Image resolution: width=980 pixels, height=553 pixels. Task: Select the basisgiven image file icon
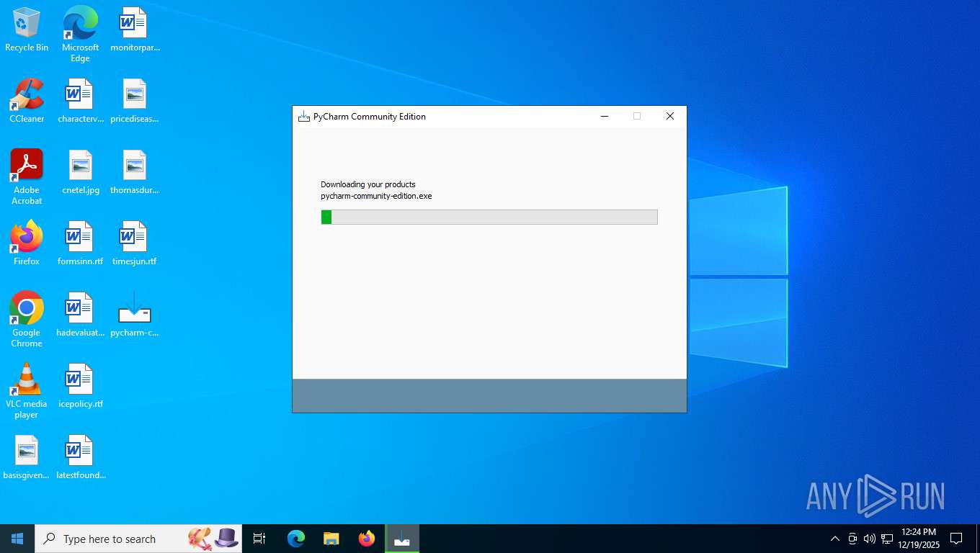point(27,457)
